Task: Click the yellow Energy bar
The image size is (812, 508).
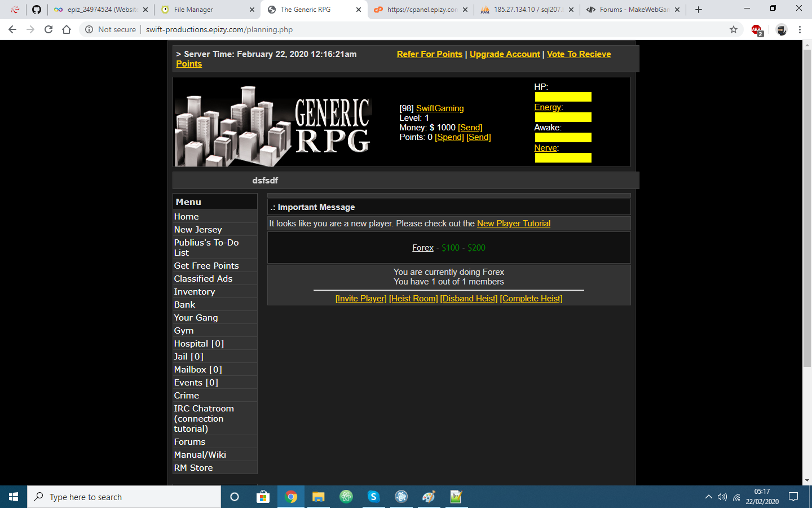Action: (x=563, y=117)
